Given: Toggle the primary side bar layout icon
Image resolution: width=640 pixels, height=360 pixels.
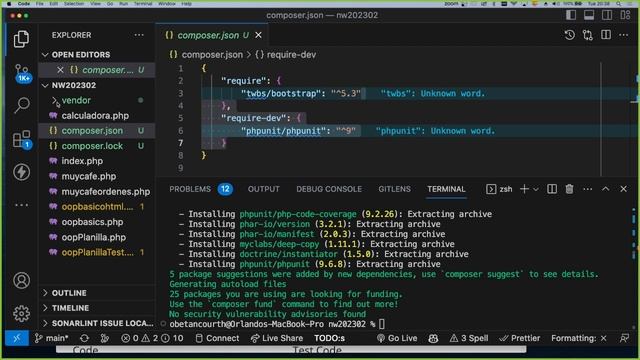Looking at the screenshot, I should tap(571, 15).
